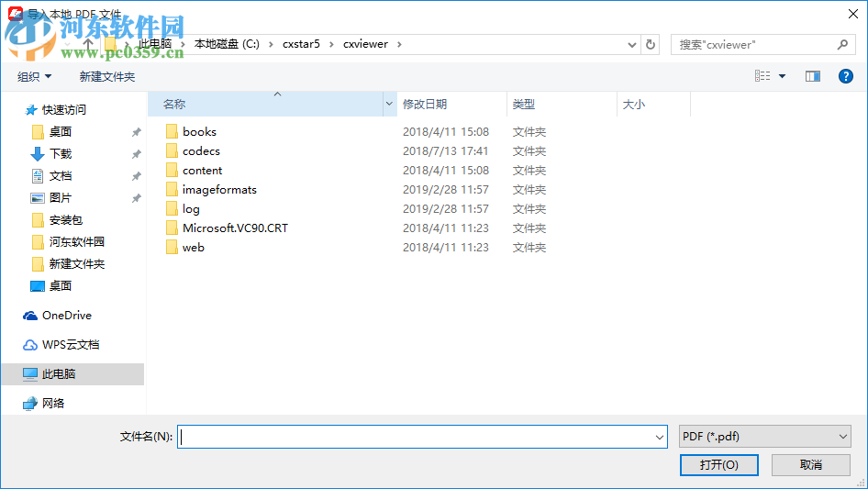Click the Microsoft.VC90.CRT folder name
This screenshot has width=868, height=489.
point(235,228)
